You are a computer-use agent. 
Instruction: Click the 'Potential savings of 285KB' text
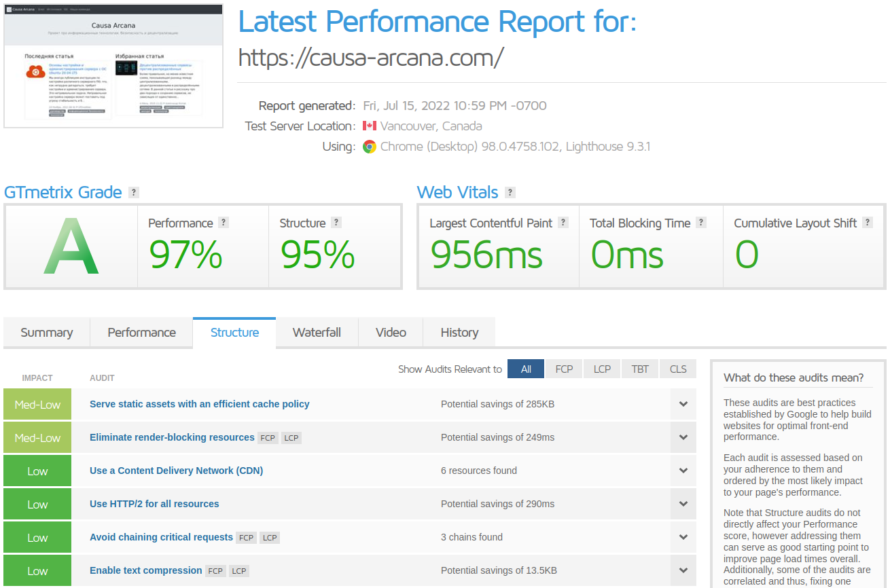[497, 404]
